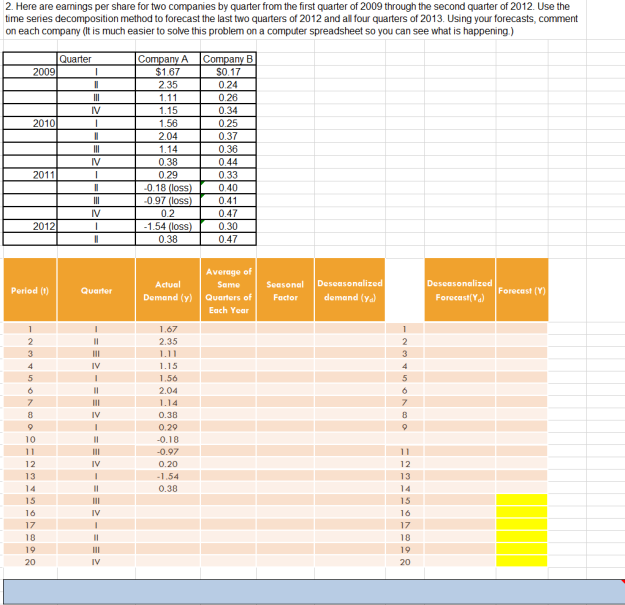This screenshot has height=605, width=625.
Task: Select the '2.35' actual demand cell in lower table
Action: coord(168,341)
